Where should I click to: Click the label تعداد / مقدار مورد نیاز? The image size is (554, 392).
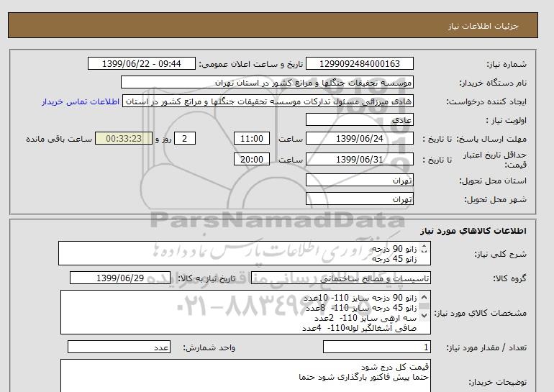pyautogui.click(x=486, y=347)
